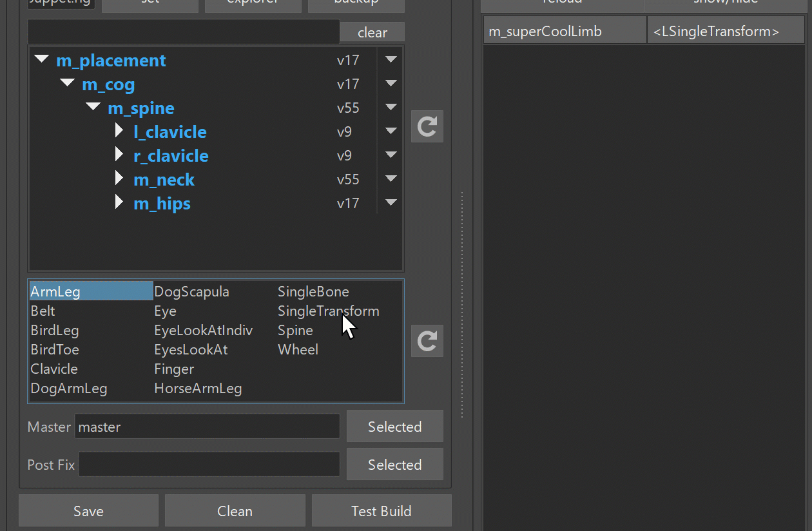Expand the m_neck node
The image size is (812, 531).
[119, 179]
